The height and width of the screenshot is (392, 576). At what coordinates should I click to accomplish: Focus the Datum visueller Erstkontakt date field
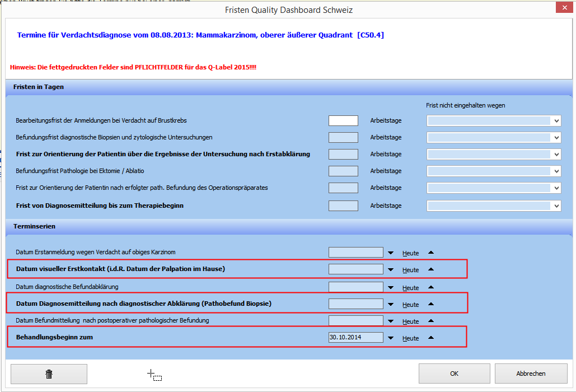click(x=356, y=269)
